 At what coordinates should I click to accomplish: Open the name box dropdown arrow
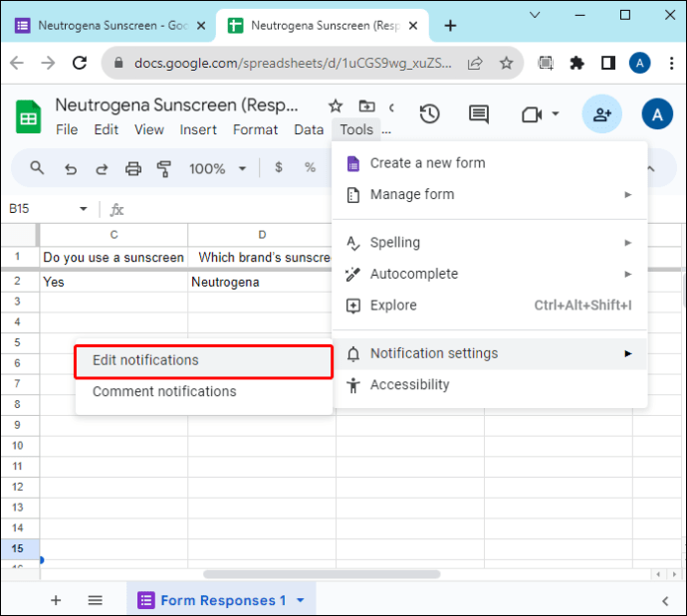tap(84, 209)
